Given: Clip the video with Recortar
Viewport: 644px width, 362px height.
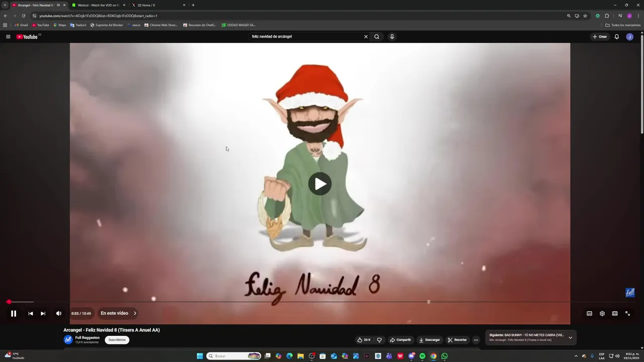Looking at the screenshot, I should (x=457, y=340).
